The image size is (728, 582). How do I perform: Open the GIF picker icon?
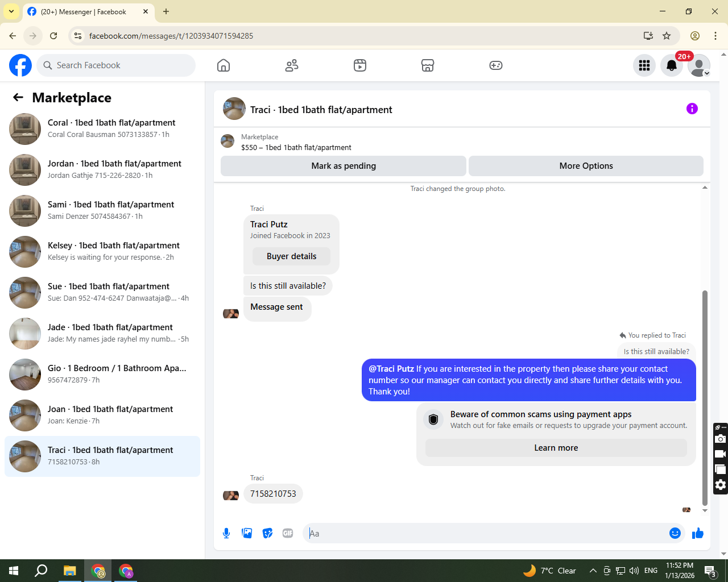pyautogui.click(x=288, y=533)
